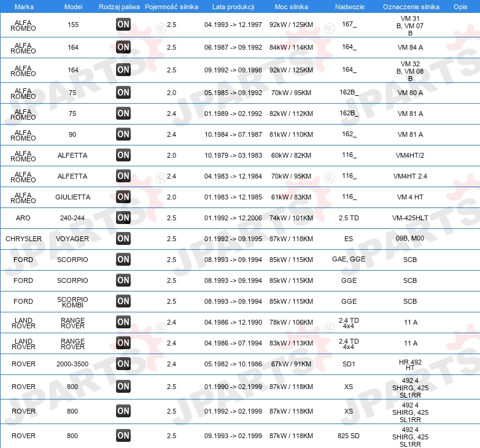The height and width of the screenshot is (448, 480).
Task: Click engine code 'VM 4 HT'
Action: pyautogui.click(x=410, y=197)
